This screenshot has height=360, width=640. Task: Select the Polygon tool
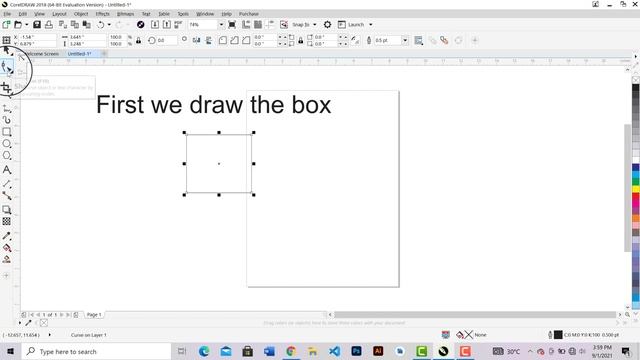pyautogui.click(x=7, y=156)
